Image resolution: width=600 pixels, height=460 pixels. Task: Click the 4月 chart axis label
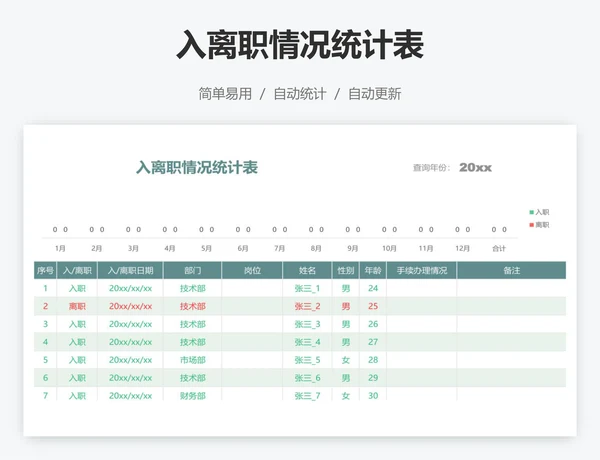(x=170, y=248)
